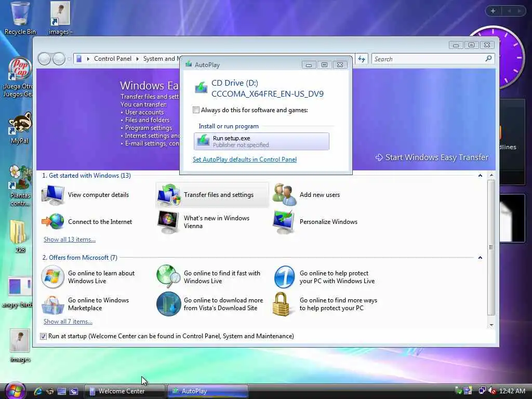Open recent pages dropdown next to Forward button
This screenshot has width=532, height=399.
(69, 59)
